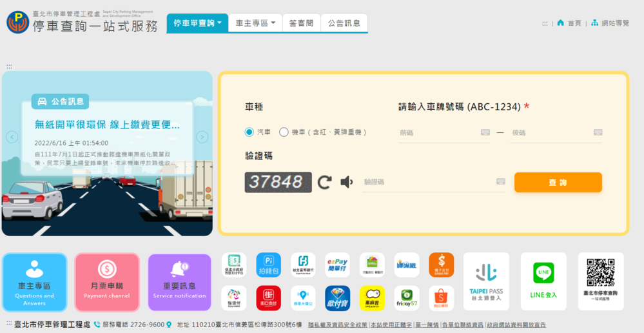Expand the 停車單查詢 dropdown menu

(197, 23)
